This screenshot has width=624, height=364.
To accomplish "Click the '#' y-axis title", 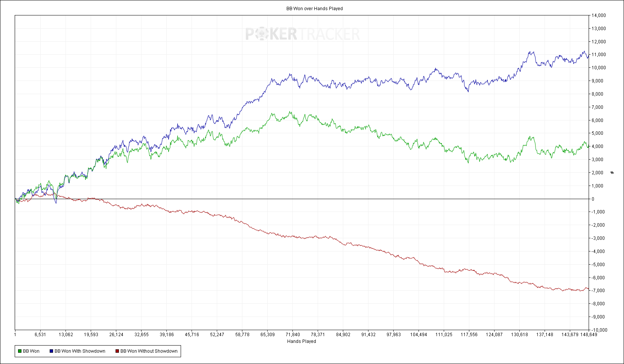I will coord(612,172).
